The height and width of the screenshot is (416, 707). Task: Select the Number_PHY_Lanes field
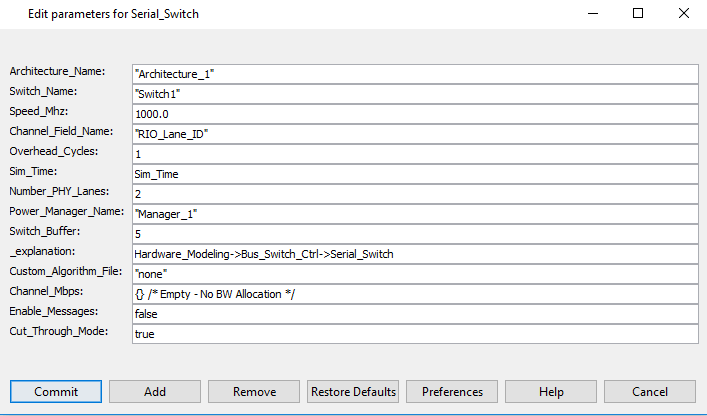tap(414, 194)
